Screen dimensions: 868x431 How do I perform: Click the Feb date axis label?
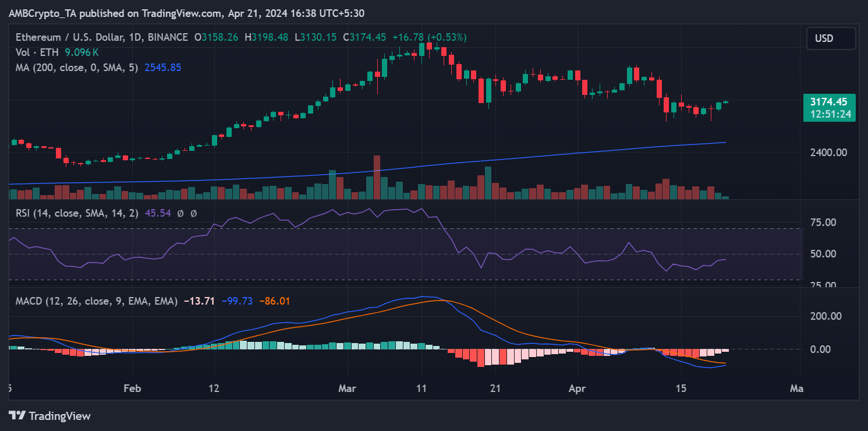[x=133, y=388]
